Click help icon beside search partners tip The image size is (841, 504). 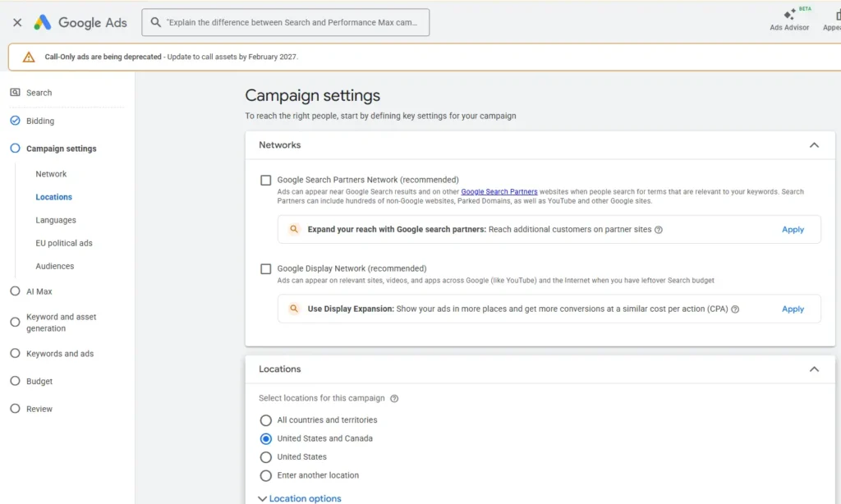click(659, 230)
